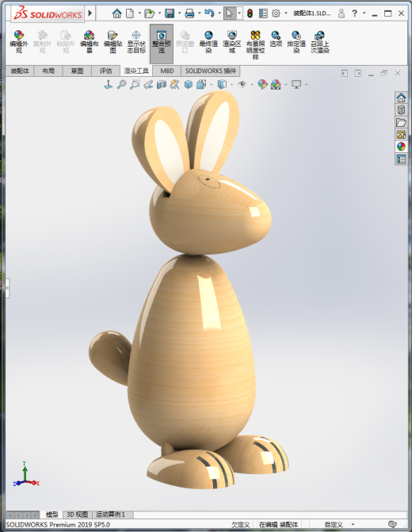This screenshot has height=532, width=412.
Task: Open Appearances color ball in task pane
Action: 401,147
